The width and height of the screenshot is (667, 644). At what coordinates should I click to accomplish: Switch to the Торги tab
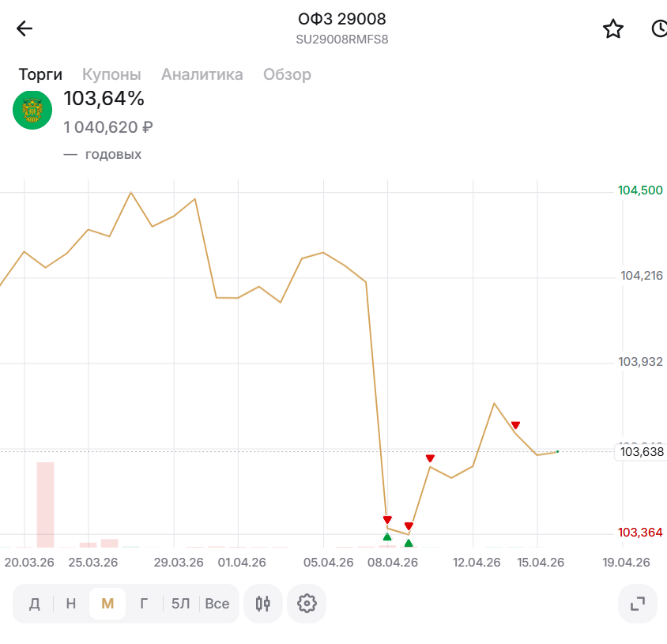tap(40, 74)
